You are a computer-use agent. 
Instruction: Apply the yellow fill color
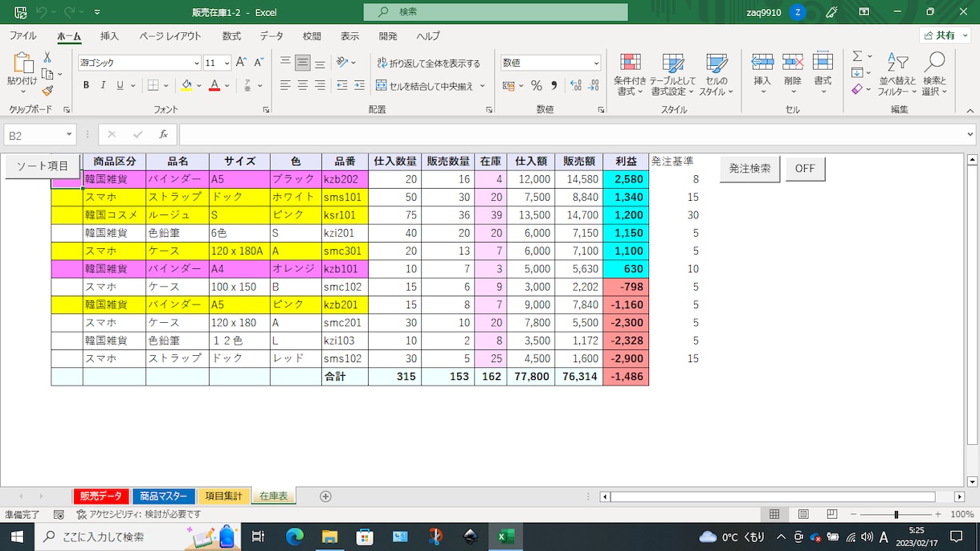coord(186,85)
